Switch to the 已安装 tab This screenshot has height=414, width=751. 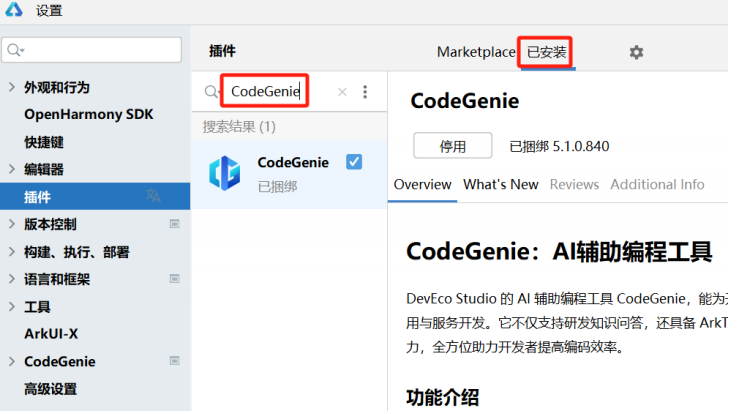click(x=546, y=52)
